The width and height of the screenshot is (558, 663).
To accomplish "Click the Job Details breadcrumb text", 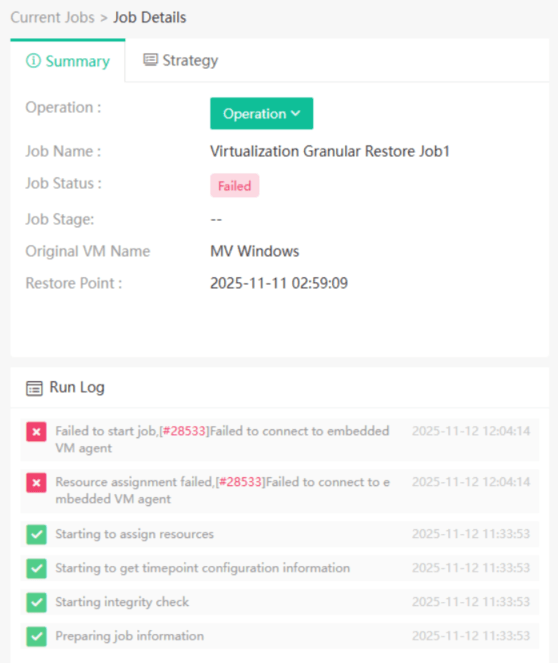I will [x=150, y=17].
